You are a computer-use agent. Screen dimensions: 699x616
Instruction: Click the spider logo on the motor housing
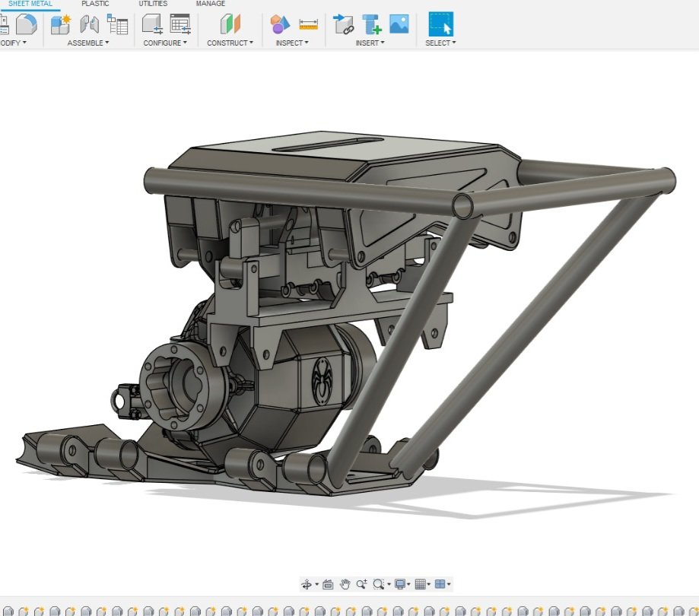322,381
